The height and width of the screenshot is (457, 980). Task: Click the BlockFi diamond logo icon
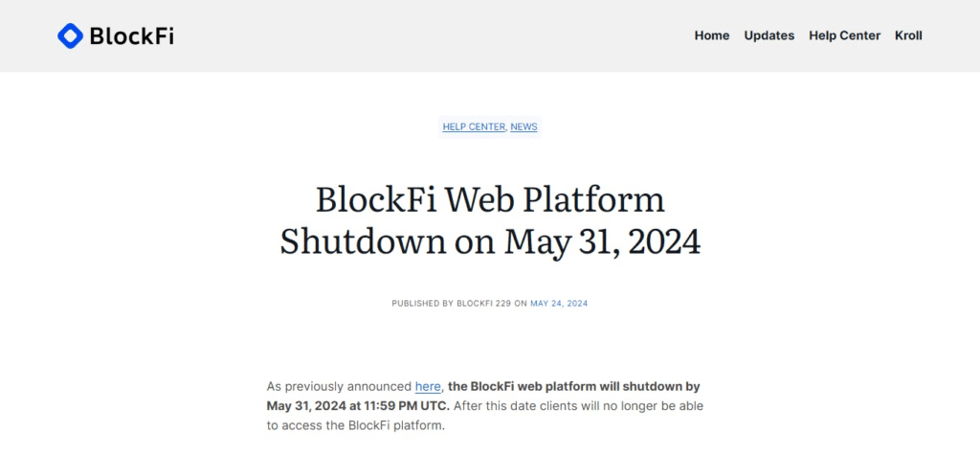[70, 36]
